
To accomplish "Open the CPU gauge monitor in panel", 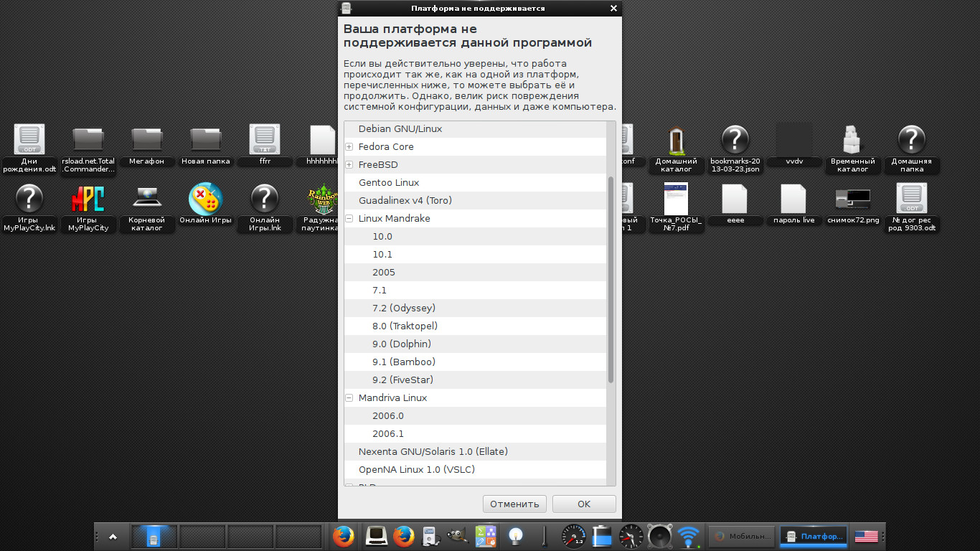I will 574,536.
